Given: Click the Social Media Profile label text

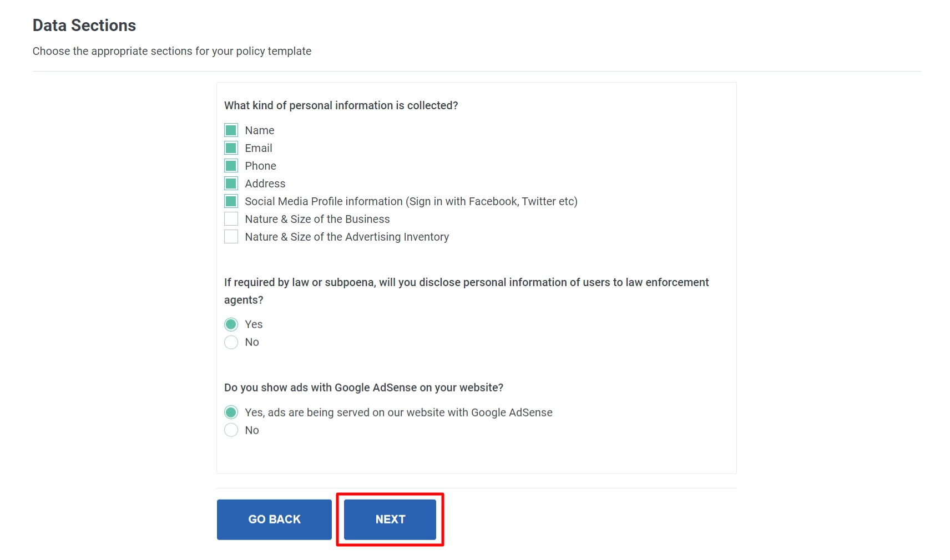Looking at the screenshot, I should 411,201.
